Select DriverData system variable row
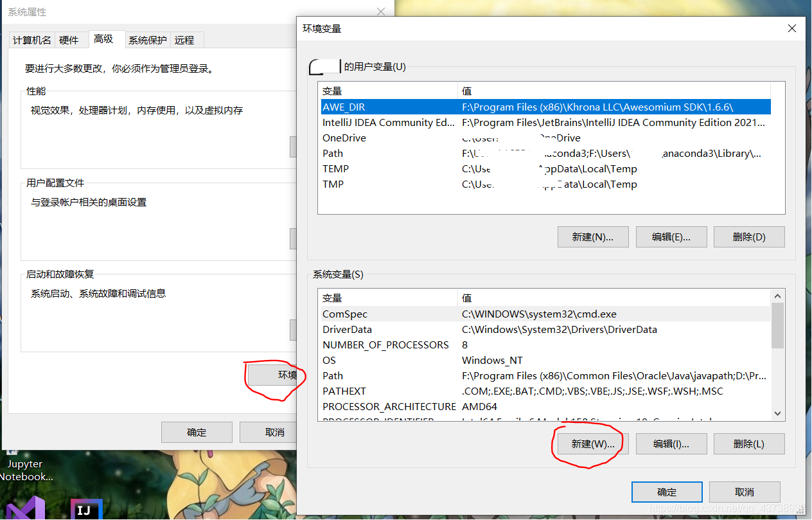 [x=545, y=329]
